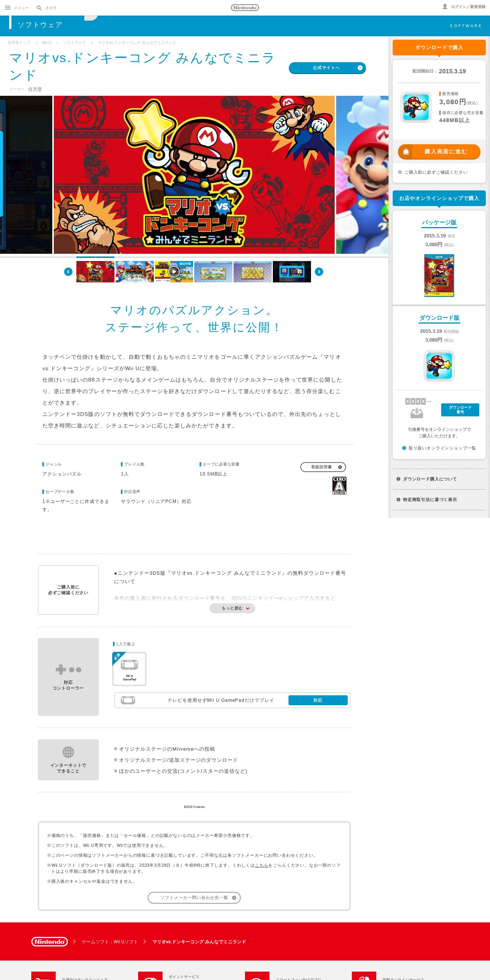Screen dimensions: 490x980
Task: Click the download-number tray icon
Action: pyautogui.click(x=417, y=413)
